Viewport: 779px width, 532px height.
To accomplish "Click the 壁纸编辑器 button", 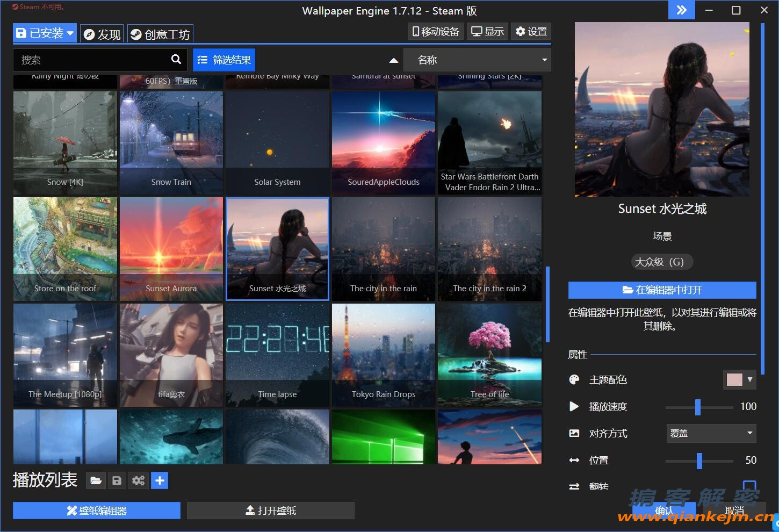I will point(97,511).
